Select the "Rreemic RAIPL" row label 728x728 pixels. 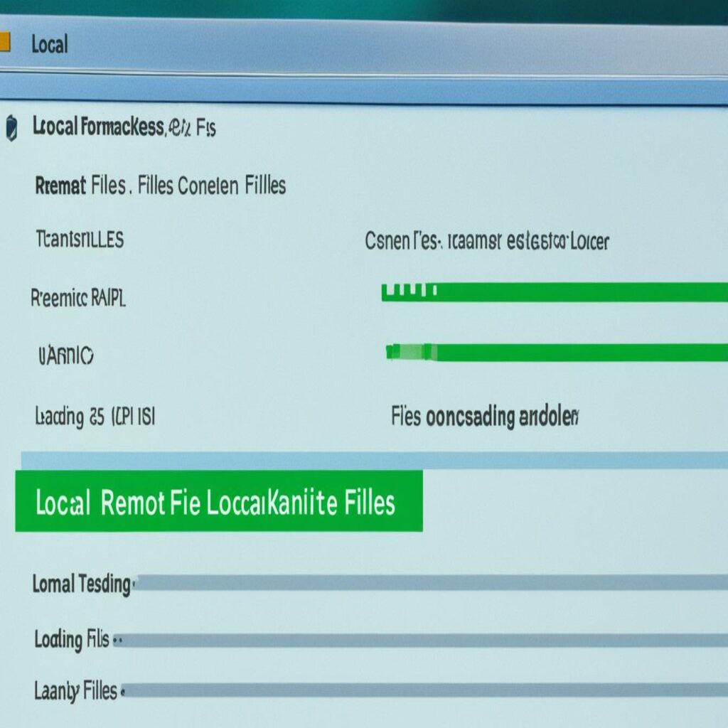pyautogui.click(x=78, y=298)
